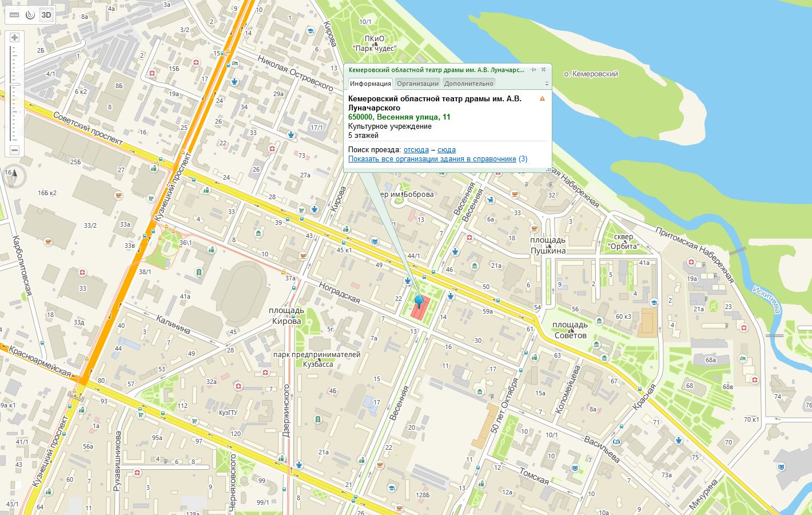Image resolution: width=812 pixels, height=515 pixels.
Task: Select the ruler distance measurement tool
Action: pos(14,15)
